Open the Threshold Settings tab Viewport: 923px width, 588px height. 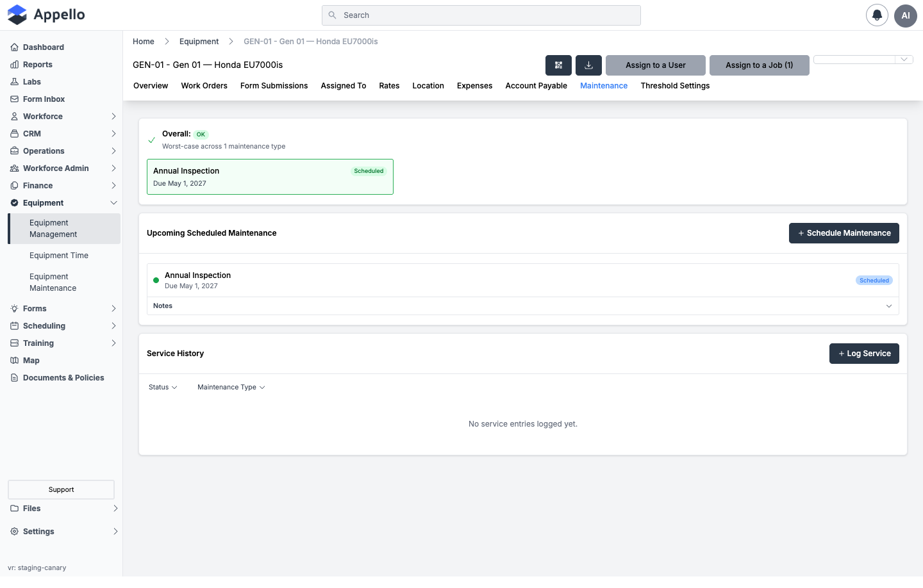pyautogui.click(x=675, y=86)
